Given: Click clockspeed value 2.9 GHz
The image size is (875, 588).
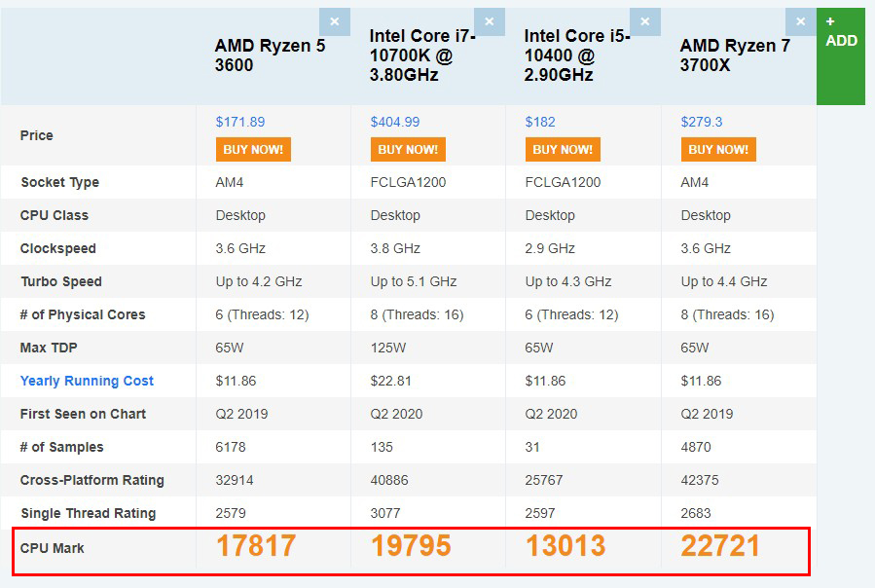Looking at the screenshot, I should click(550, 248).
